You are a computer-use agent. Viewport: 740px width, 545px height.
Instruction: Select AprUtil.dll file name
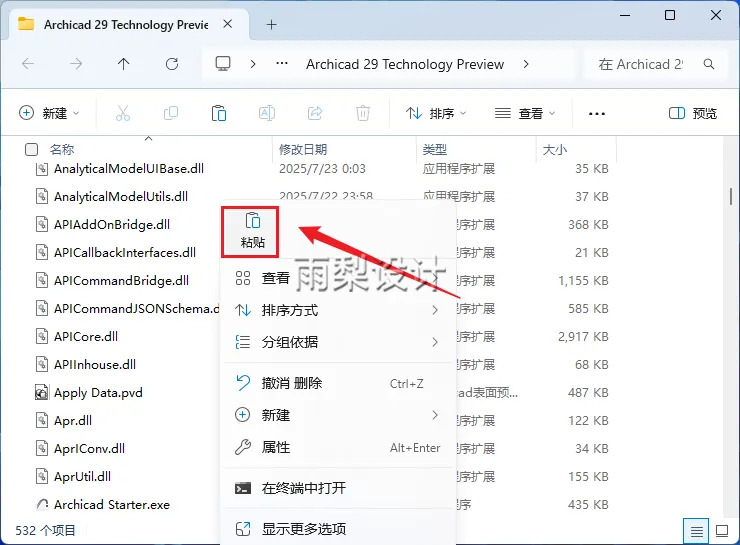[x=82, y=477]
